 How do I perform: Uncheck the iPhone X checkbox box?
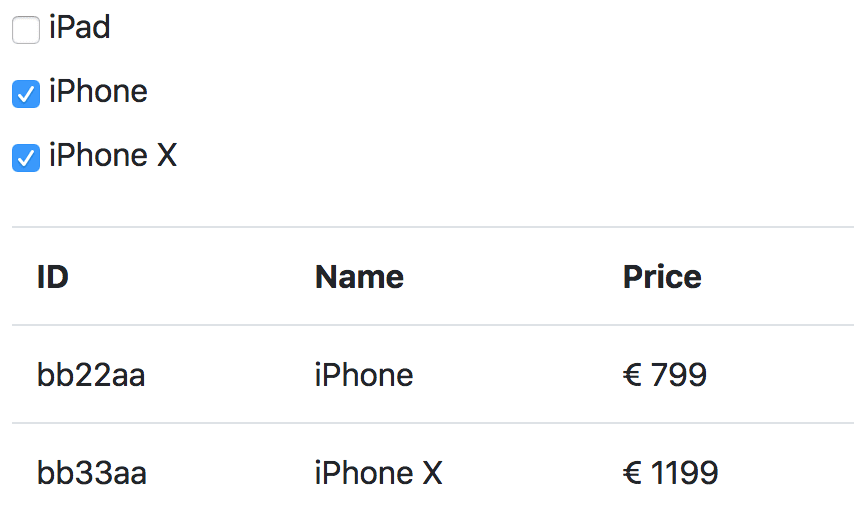coord(26,158)
